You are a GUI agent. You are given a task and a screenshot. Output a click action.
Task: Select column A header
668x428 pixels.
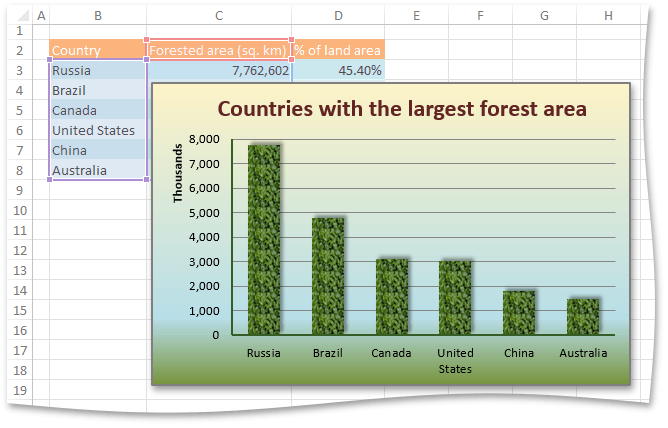coord(41,16)
